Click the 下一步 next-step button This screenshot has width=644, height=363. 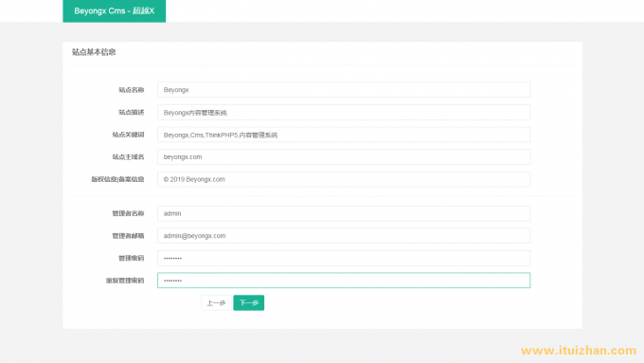(x=248, y=303)
